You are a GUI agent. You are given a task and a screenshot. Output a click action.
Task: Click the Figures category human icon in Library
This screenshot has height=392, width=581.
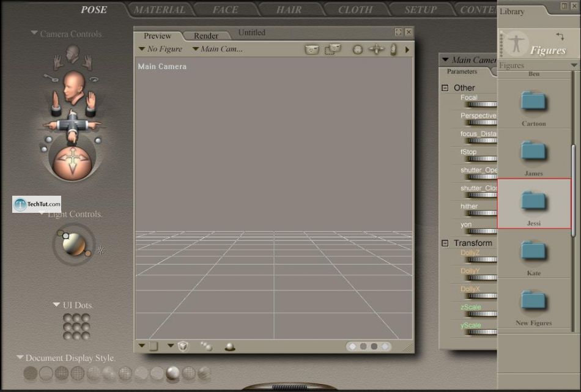[x=516, y=43]
